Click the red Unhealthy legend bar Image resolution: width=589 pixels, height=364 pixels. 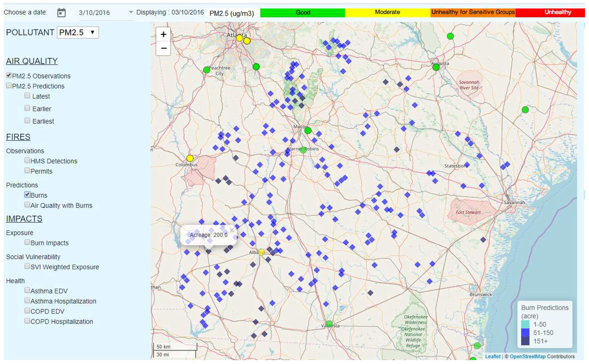pyautogui.click(x=550, y=12)
